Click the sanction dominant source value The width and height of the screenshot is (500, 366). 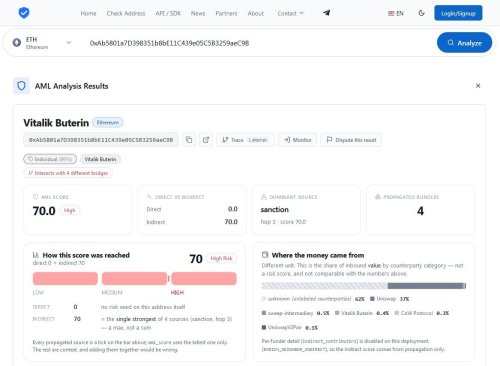[274, 210]
